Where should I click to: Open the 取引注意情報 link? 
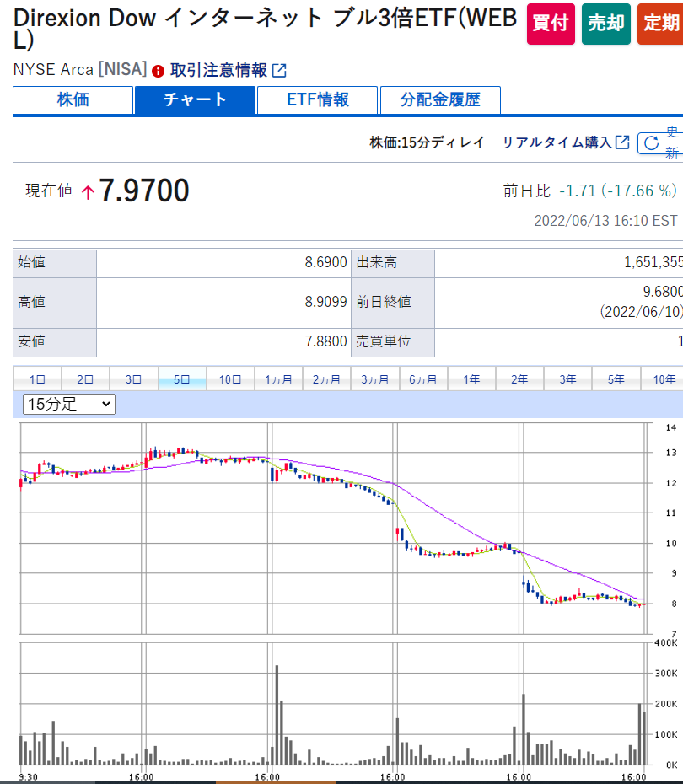pyautogui.click(x=218, y=71)
